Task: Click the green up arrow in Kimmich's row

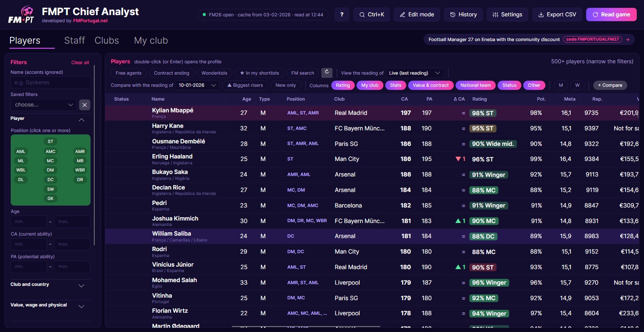Action: tap(458, 221)
